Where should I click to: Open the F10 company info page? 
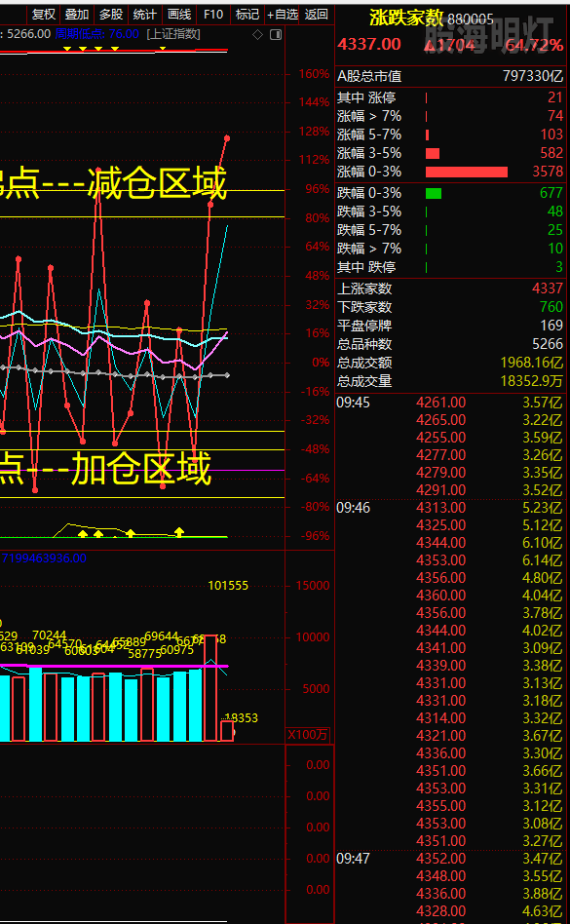(x=213, y=15)
